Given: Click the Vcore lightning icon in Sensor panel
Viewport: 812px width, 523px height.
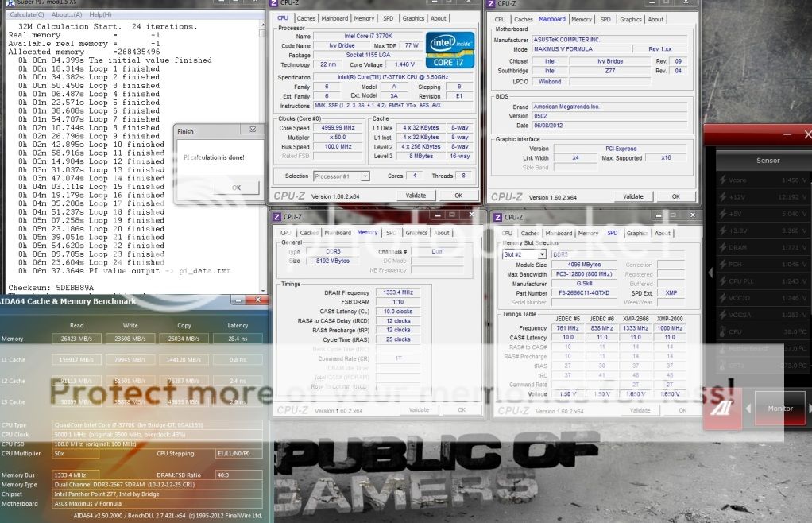Looking at the screenshot, I should [721, 180].
